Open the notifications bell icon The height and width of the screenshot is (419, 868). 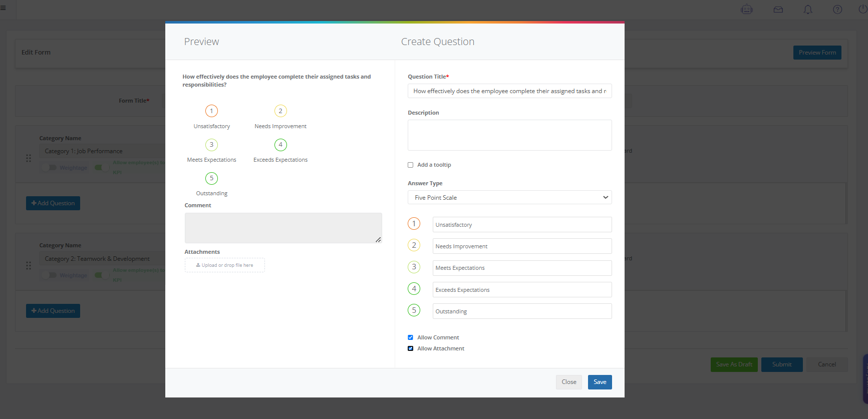808,10
